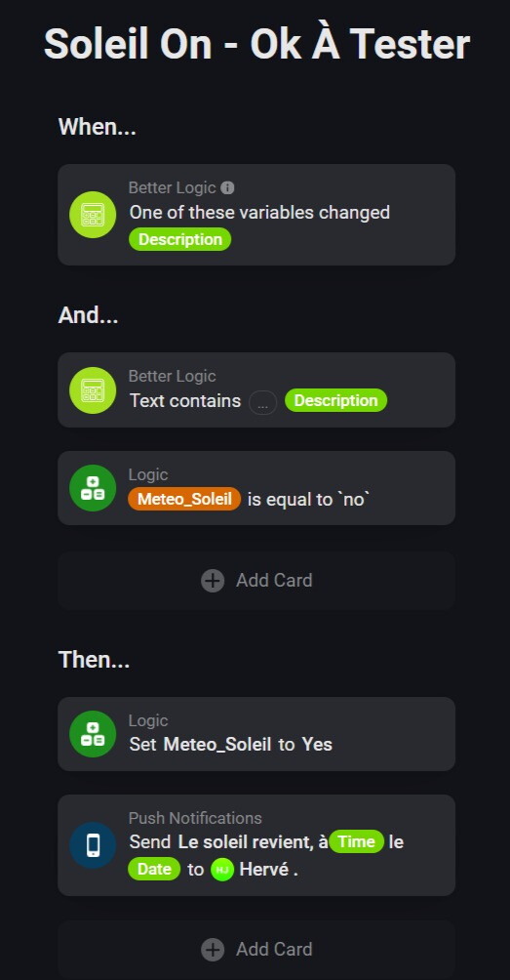Edit the flow title Soleil On - Ok À Tester
The width and height of the screenshot is (510, 980).
(x=256, y=44)
